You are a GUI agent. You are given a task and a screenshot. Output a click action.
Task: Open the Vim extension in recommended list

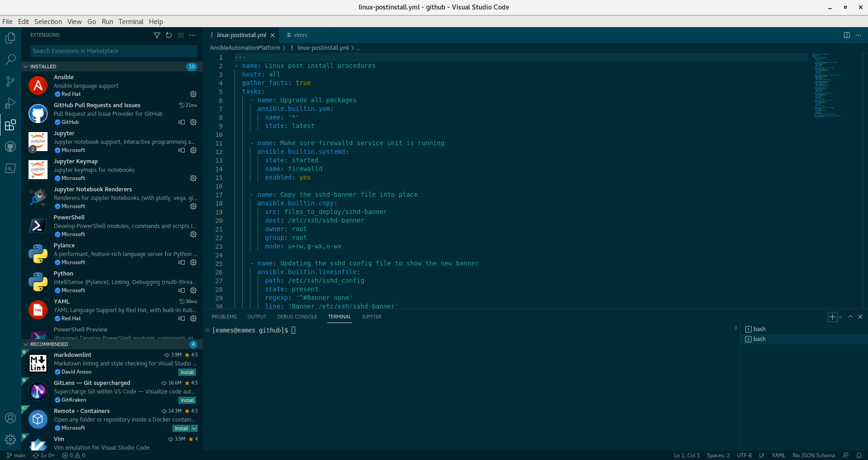[x=112, y=443]
